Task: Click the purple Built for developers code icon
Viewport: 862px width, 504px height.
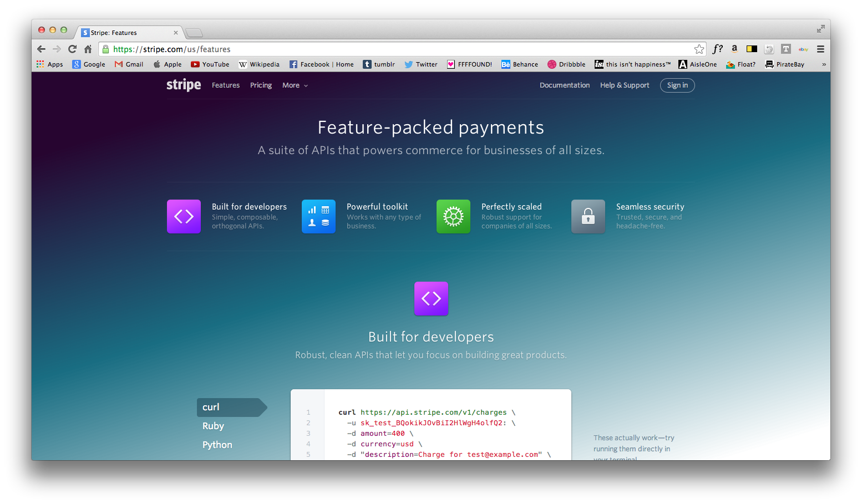Action: pyautogui.click(x=184, y=216)
